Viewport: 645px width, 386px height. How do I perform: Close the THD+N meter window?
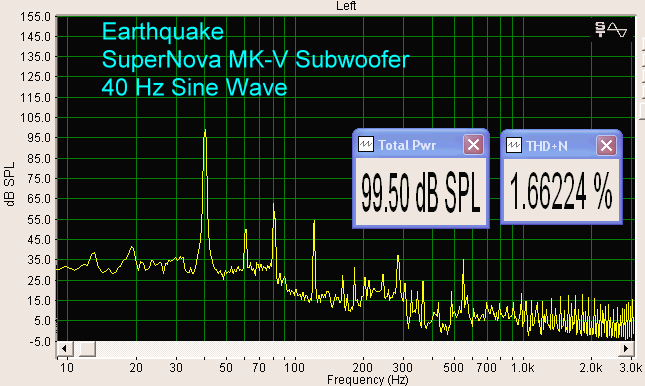(606, 145)
